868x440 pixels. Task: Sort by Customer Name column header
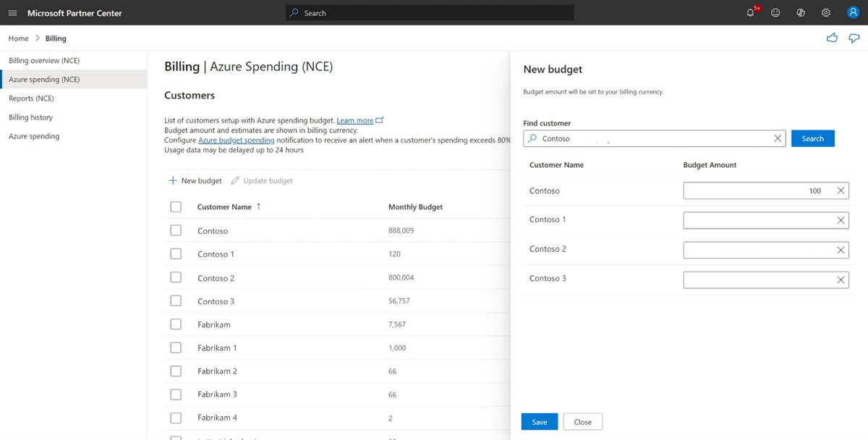click(224, 207)
